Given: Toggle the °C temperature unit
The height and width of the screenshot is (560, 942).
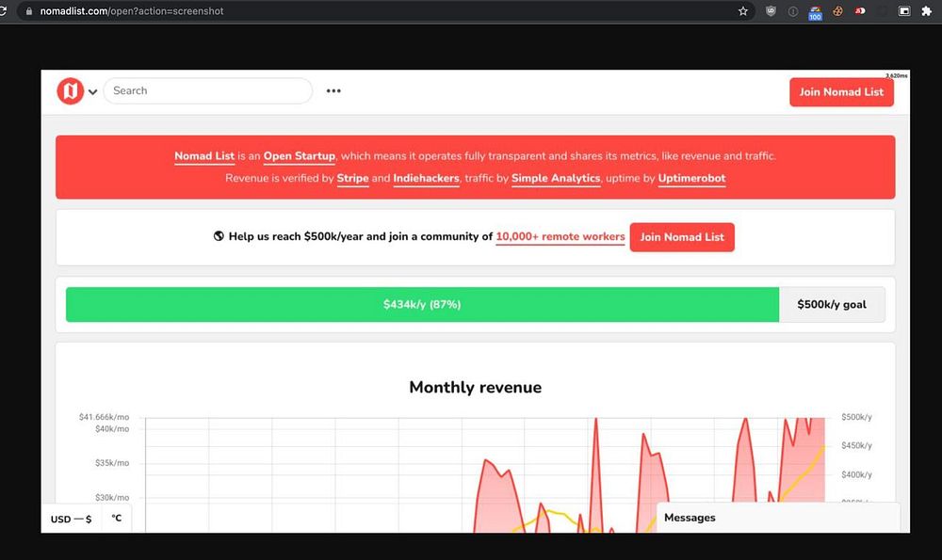Looking at the screenshot, I should click(x=117, y=518).
